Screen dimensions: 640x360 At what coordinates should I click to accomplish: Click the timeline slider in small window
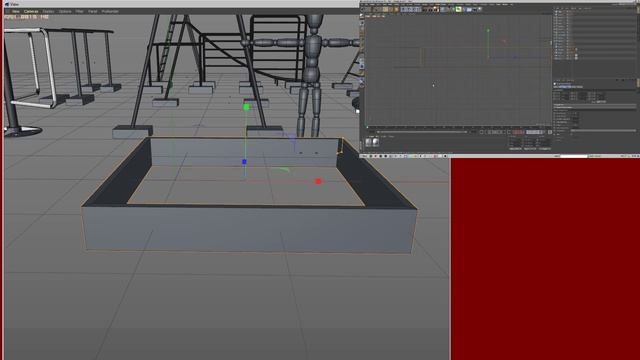[421, 132]
